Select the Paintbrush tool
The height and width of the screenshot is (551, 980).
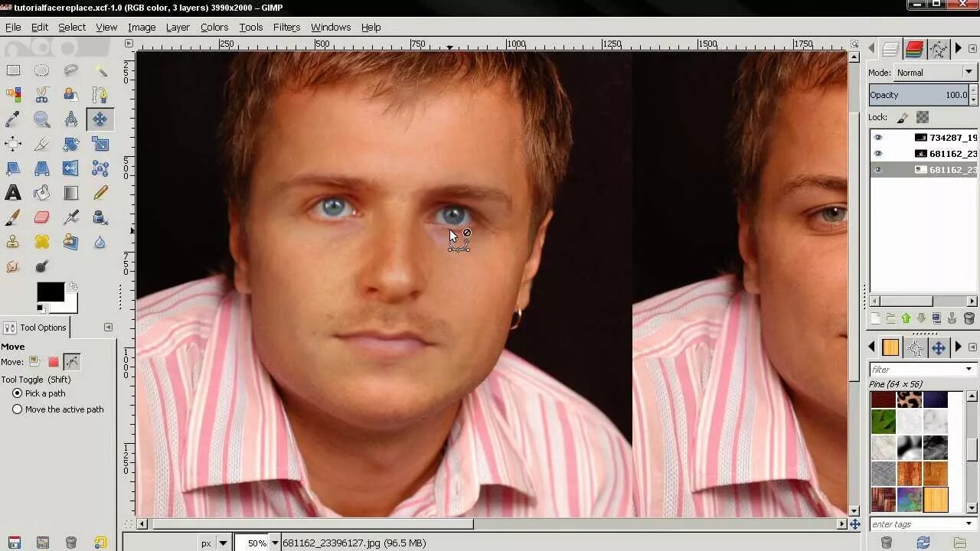point(13,217)
